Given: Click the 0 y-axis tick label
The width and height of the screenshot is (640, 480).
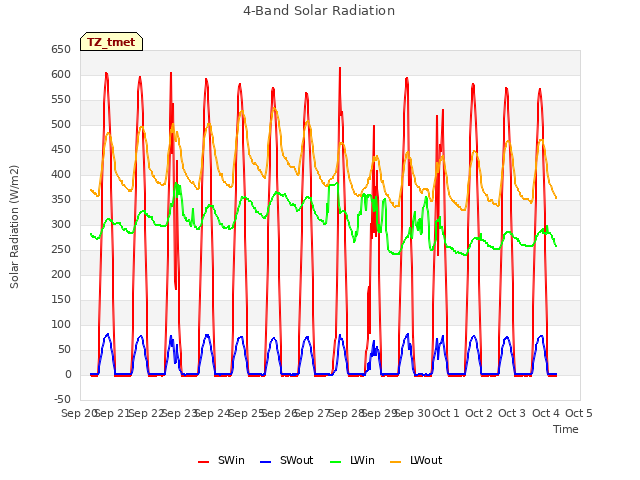Looking at the screenshot, I should click(68, 375).
